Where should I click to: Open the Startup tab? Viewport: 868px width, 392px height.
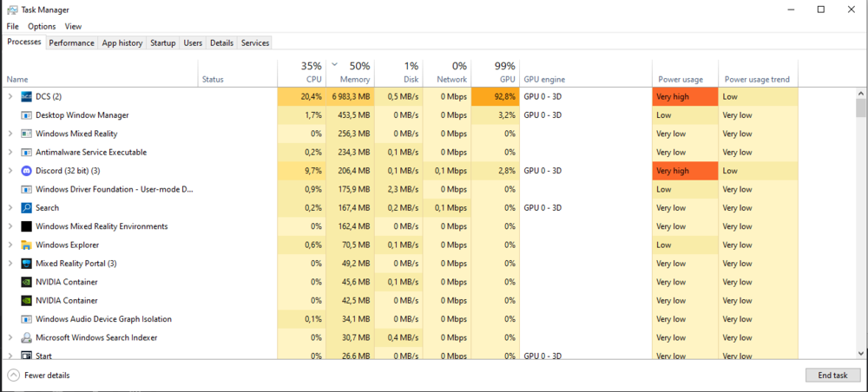tap(162, 42)
